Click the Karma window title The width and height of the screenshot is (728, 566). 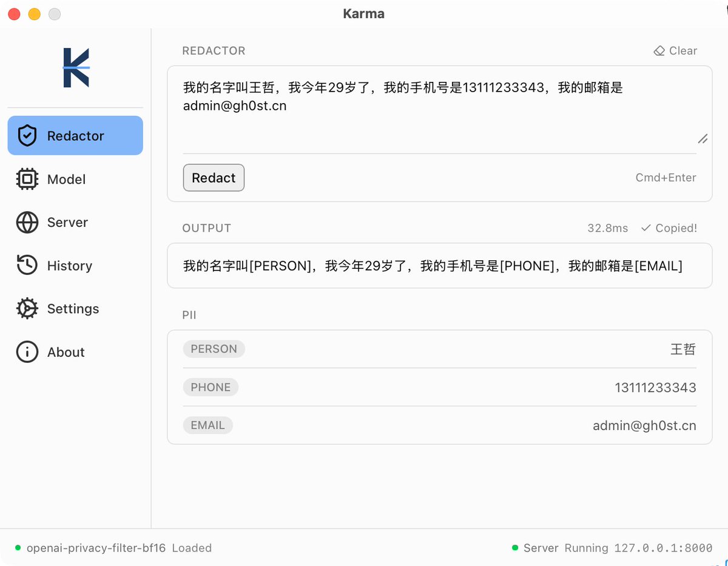click(364, 14)
